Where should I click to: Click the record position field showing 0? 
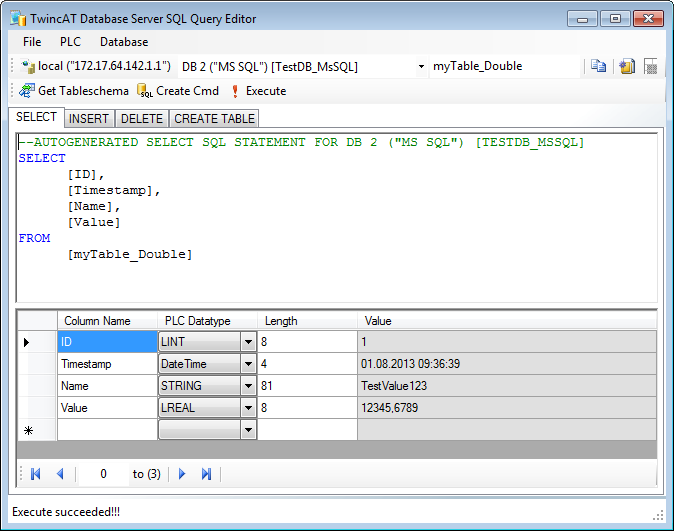103,474
